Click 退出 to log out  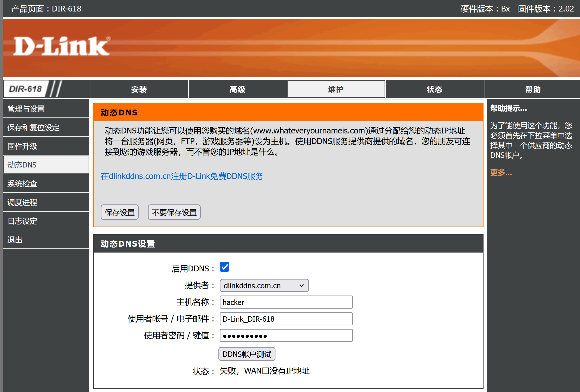[x=46, y=240]
